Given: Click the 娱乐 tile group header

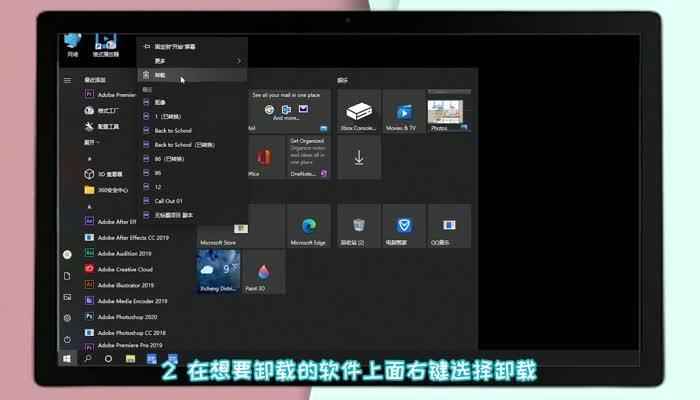Looking at the screenshot, I should [x=342, y=80].
